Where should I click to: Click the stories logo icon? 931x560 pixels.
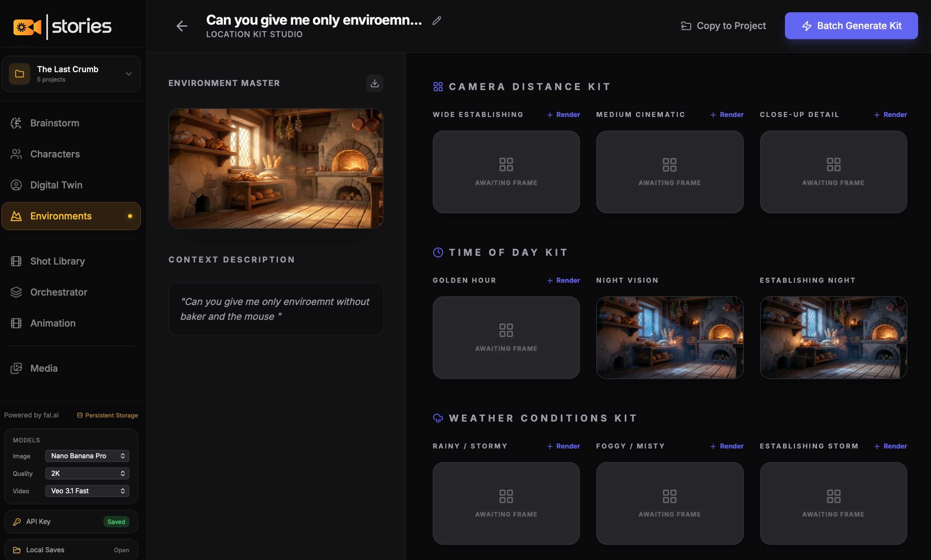(x=27, y=27)
